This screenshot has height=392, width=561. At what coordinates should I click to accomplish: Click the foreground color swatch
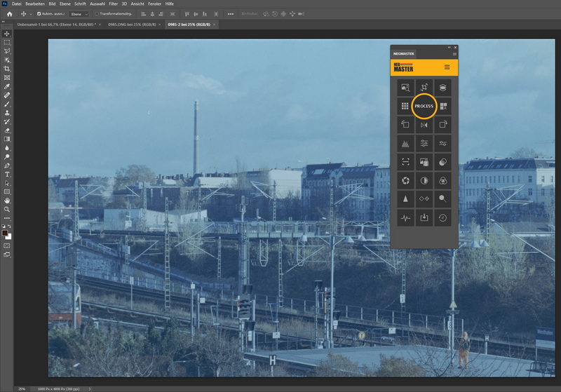tap(6, 233)
